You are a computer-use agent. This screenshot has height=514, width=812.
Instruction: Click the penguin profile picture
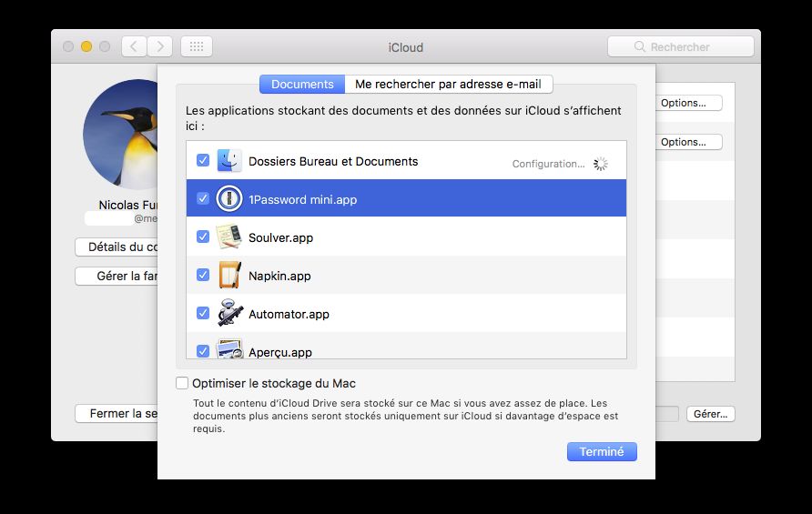[x=121, y=134]
